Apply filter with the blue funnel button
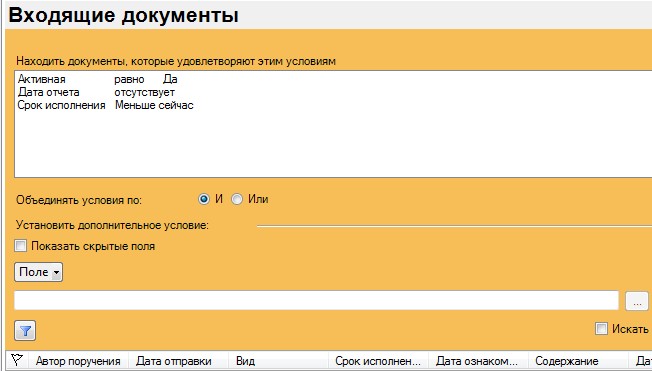652x371 pixels. point(25,331)
